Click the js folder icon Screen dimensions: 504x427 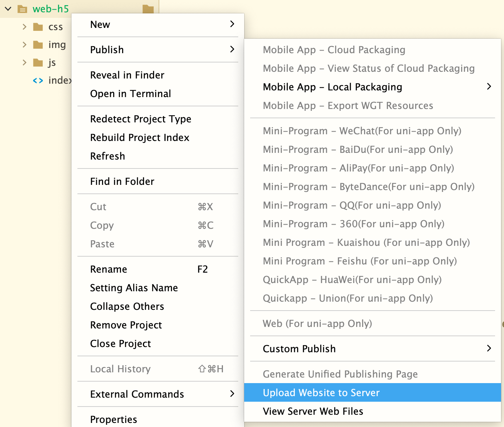click(38, 62)
